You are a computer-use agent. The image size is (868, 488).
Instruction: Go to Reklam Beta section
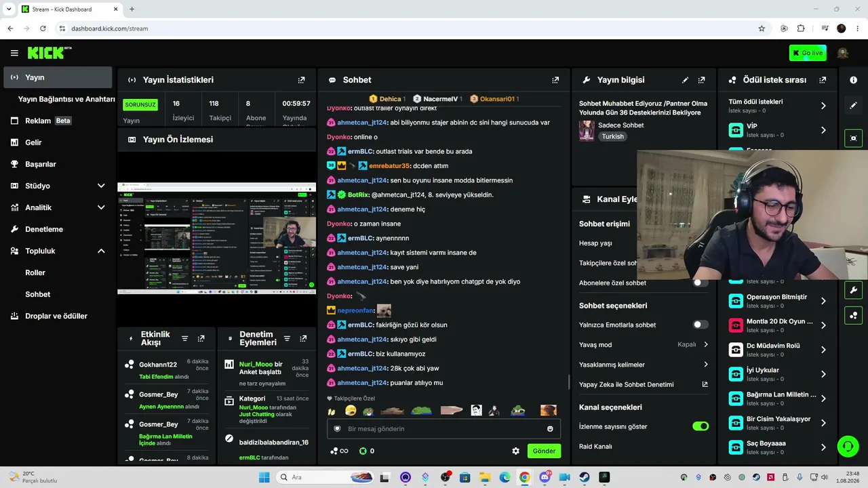tap(58, 121)
